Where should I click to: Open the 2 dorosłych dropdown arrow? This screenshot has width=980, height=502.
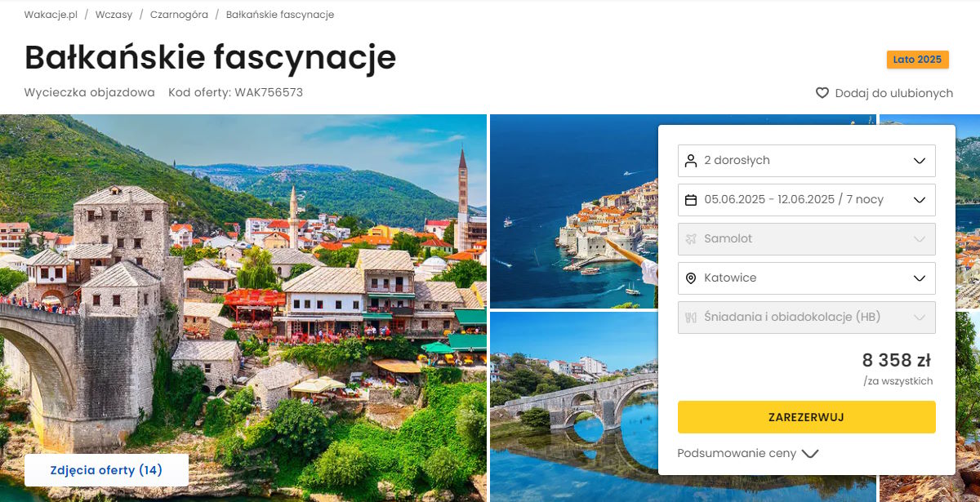pos(920,161)
